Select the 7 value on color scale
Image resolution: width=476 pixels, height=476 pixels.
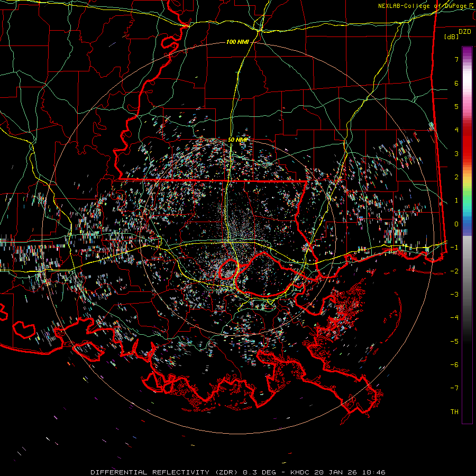coord(456,59)
